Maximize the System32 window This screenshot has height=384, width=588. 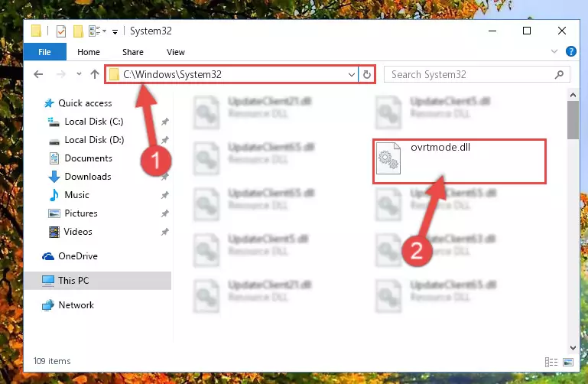click(x=527, y=31)
